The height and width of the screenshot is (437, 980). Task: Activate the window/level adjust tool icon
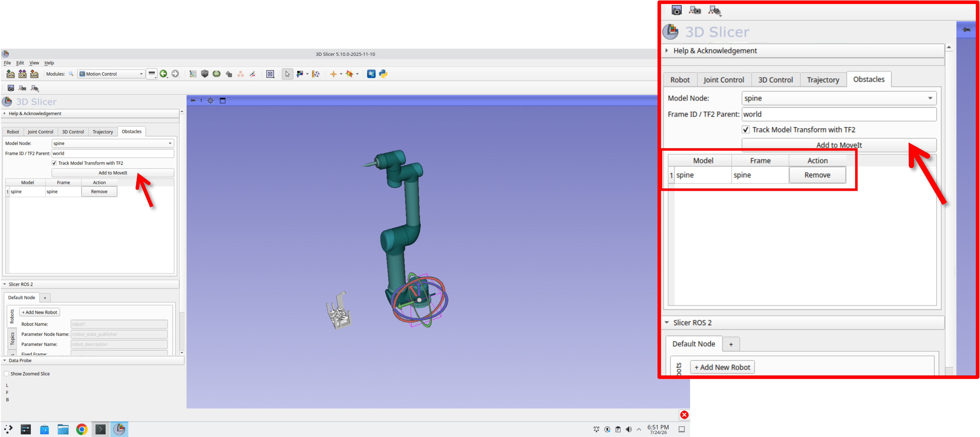[300, 74]
